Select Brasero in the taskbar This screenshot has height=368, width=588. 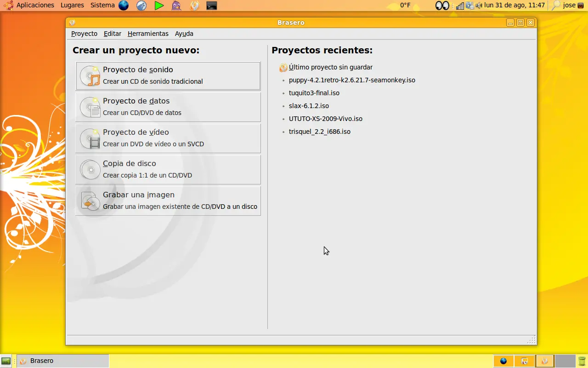62,361
